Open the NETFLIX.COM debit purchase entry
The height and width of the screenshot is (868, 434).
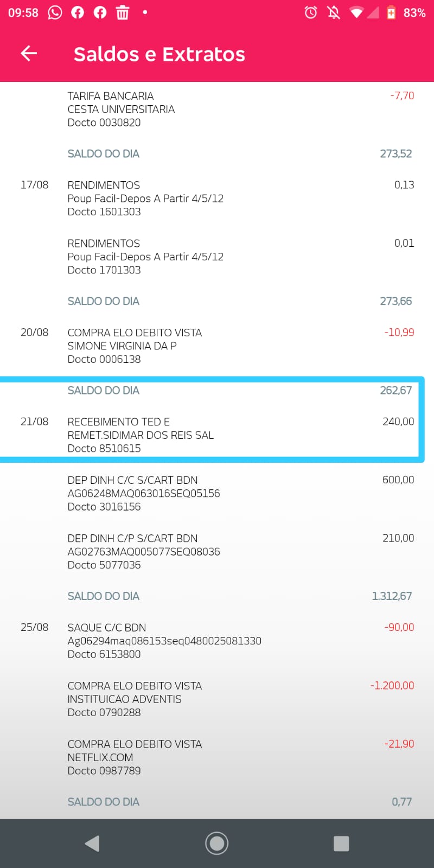(x=217, y=757)
